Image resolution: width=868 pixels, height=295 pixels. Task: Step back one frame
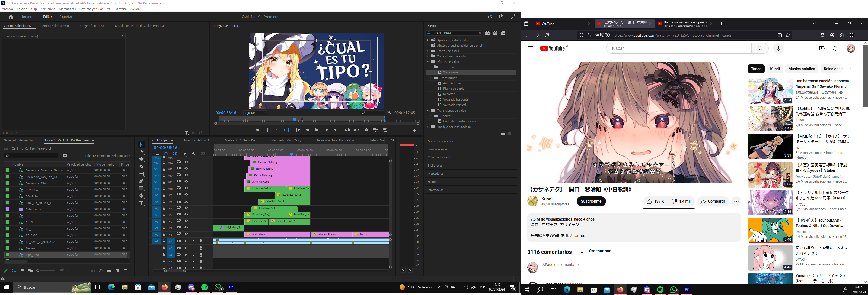point(307,130)
